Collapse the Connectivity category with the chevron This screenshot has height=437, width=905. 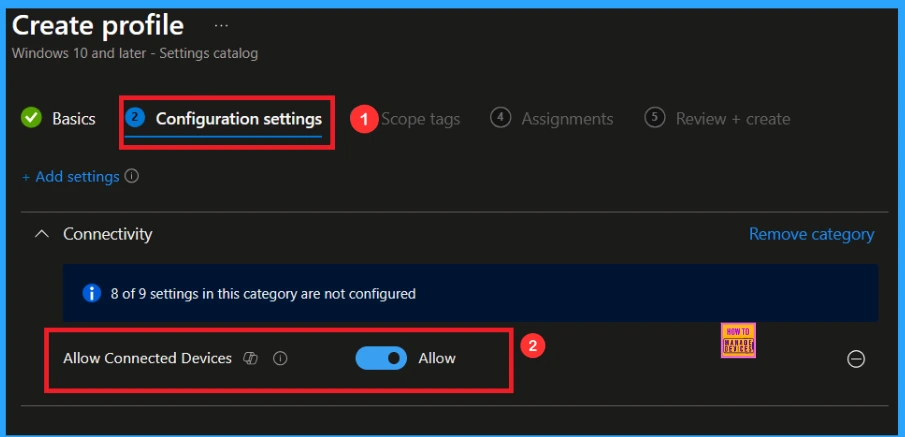click(x=41, y=234)
